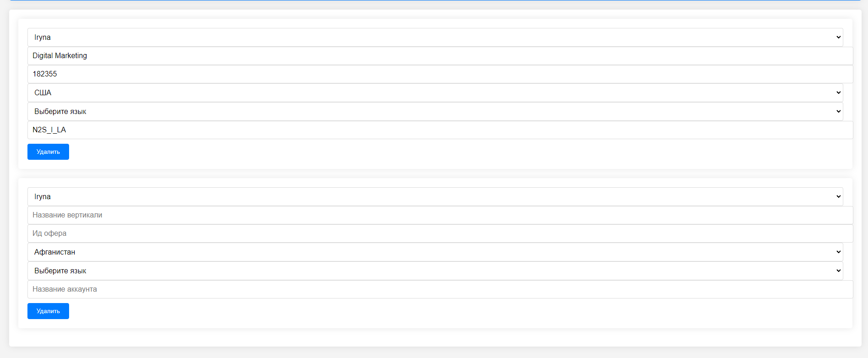Focus the offer ID field containing 182355
868x358 pixels.
(440, 74)
